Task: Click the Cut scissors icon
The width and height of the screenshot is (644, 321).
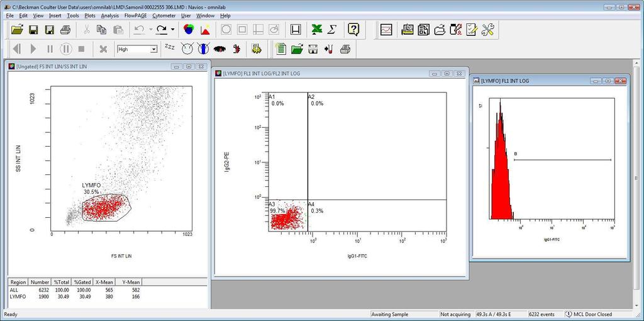Action: (x=87, y=30)
